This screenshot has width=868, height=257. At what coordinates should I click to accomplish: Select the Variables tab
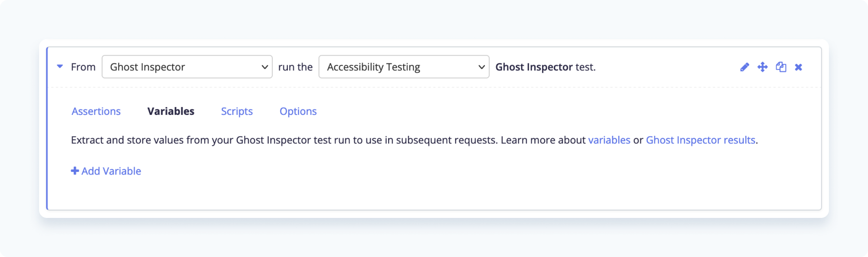click(171, 111)
